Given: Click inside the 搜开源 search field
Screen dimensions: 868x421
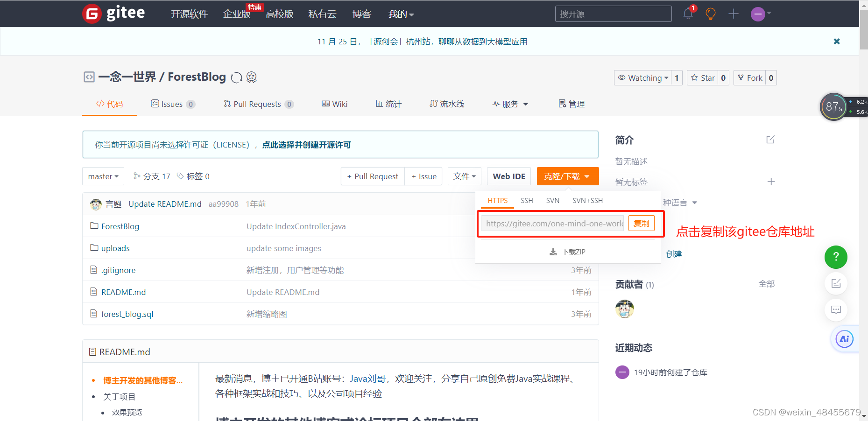Looking at the screenshot, I should tap(613, 14).
